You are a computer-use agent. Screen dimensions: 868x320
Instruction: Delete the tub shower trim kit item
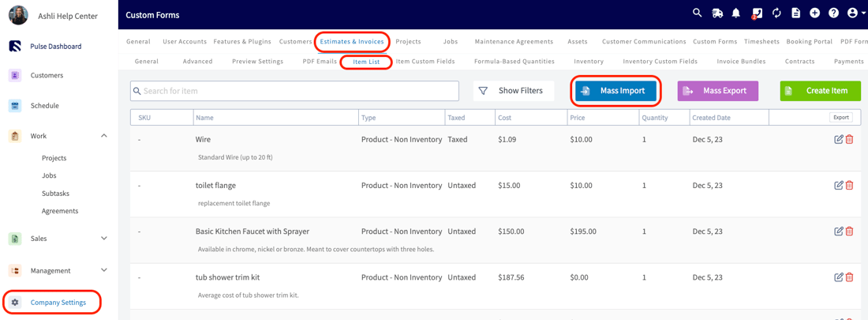point(849,277)
